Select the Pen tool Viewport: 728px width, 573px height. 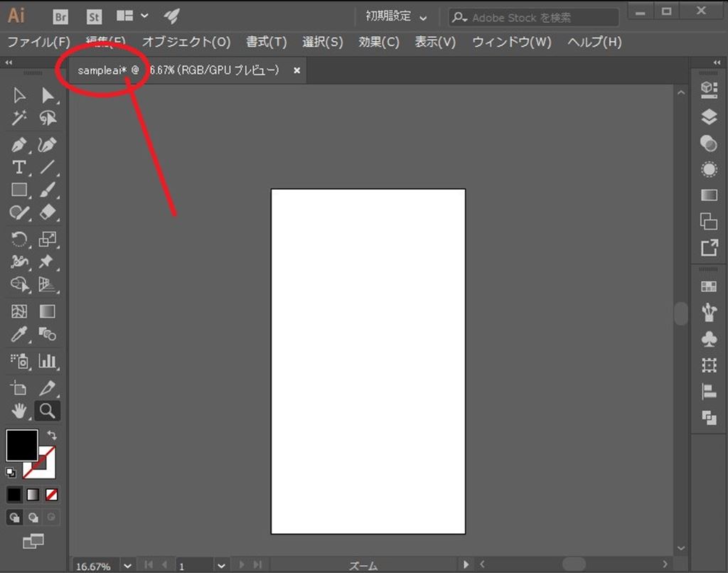pos(19,145)
